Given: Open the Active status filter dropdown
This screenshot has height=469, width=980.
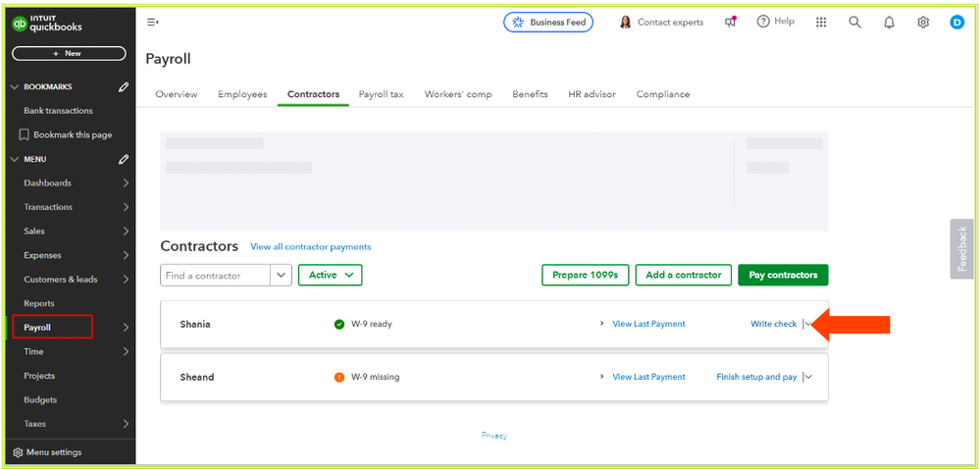Looking at the screenshot, I should pyautogui.click(x=330, y=275).
